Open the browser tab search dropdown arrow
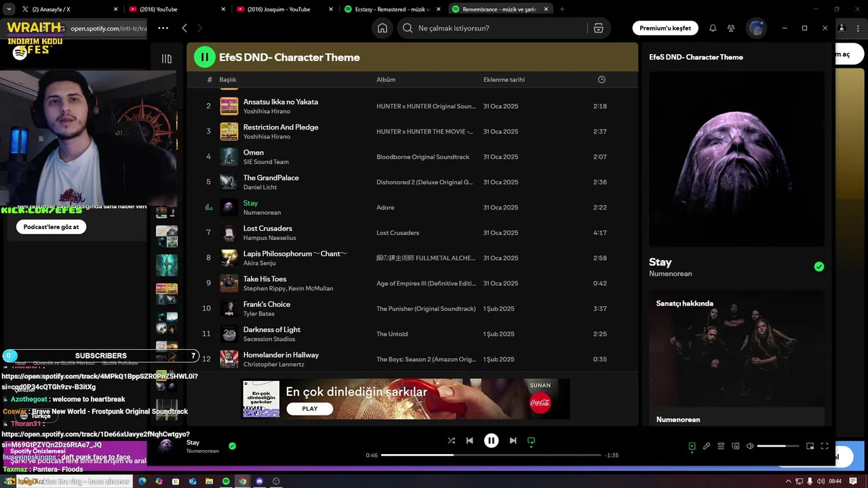The width and height of the screenshot is (868, 488). pos(9,9)
